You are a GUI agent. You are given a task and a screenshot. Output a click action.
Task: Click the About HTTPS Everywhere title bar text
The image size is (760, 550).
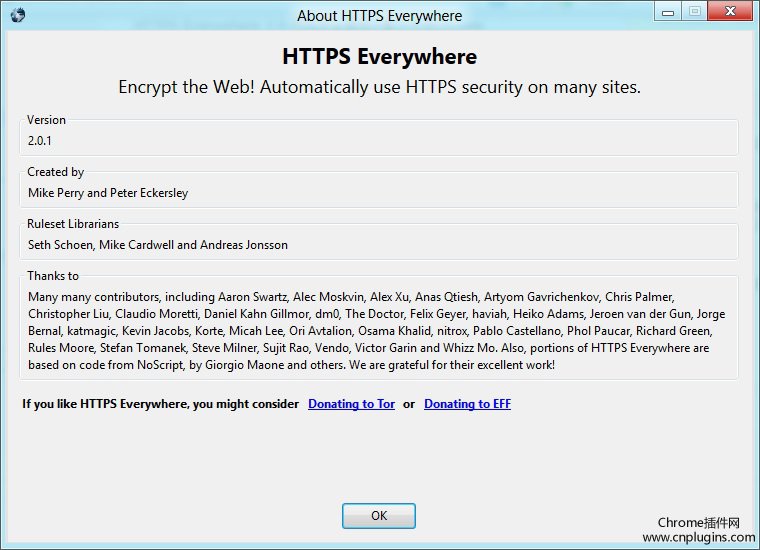pos(379,16)
